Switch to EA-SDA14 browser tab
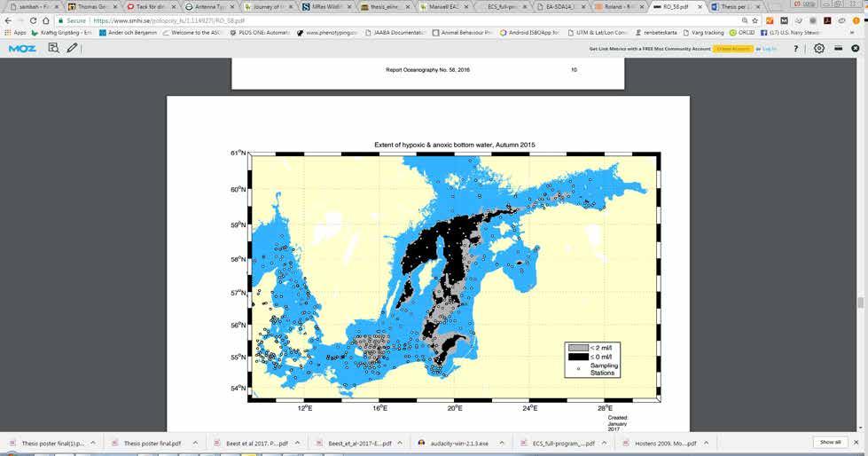This screenshot has width=868, height=456. tap(560, 6)
